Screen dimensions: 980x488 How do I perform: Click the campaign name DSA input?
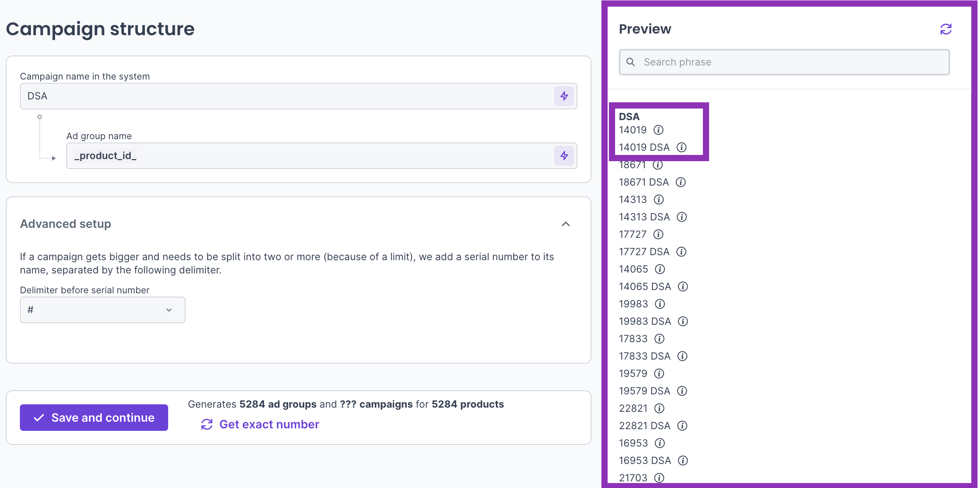(x=286, y=96)
